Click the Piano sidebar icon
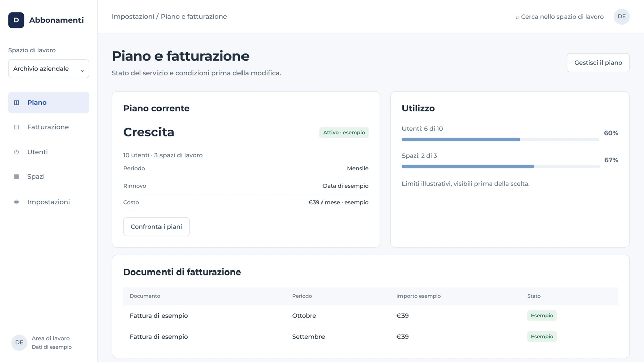644x362 pixels. click(x=16, y=103)
